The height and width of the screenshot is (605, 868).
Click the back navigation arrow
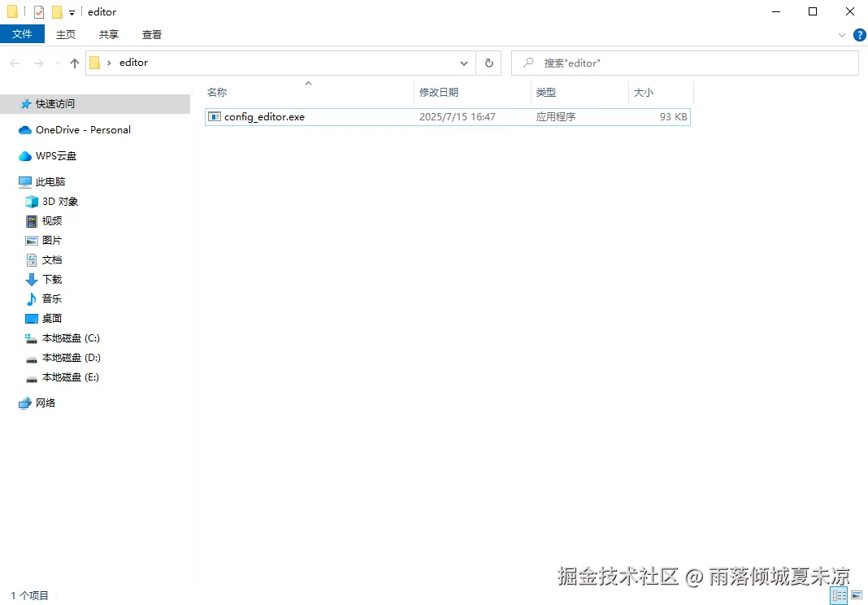(x=15, y=63)
